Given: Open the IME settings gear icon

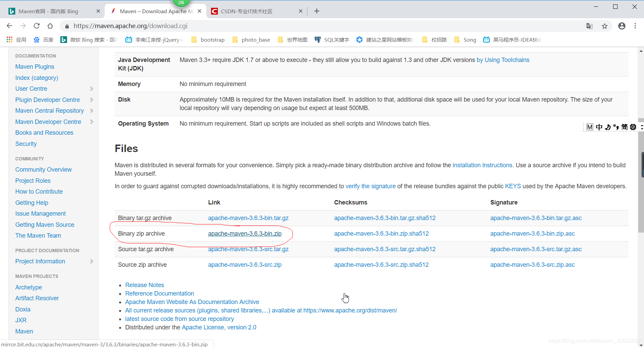Looking at the screenshot, I should click(633, 127).
